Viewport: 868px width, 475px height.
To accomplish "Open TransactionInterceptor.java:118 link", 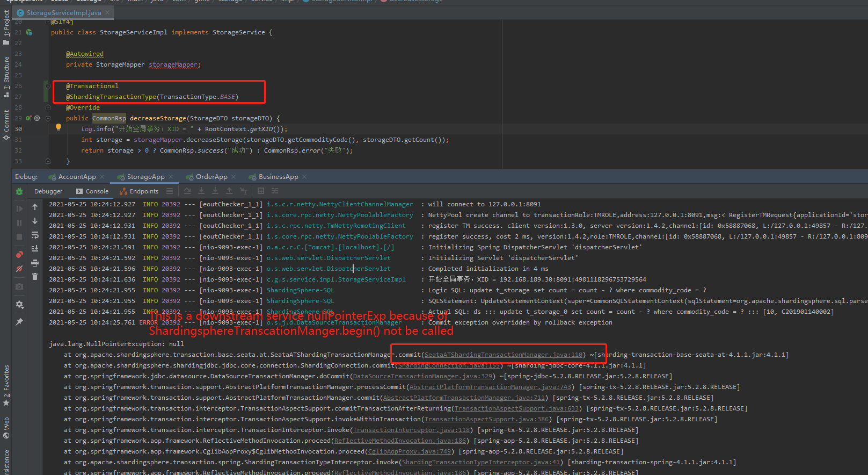I will coord(411,430).
